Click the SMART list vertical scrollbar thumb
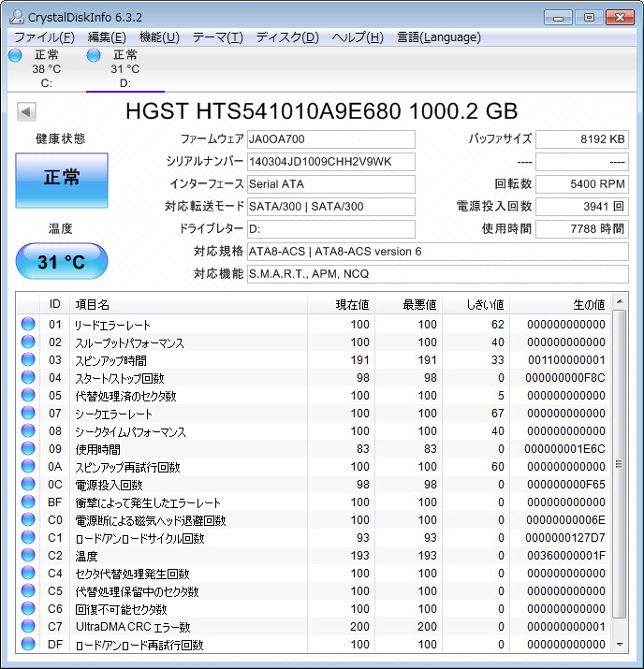Viewport: 644px width, 669px height. click(x=620, y=464)
